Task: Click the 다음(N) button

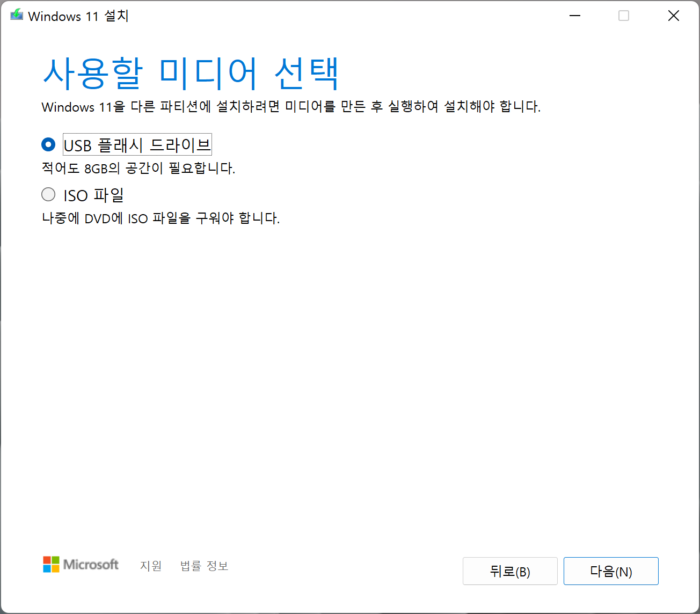Action: (611, 571)
